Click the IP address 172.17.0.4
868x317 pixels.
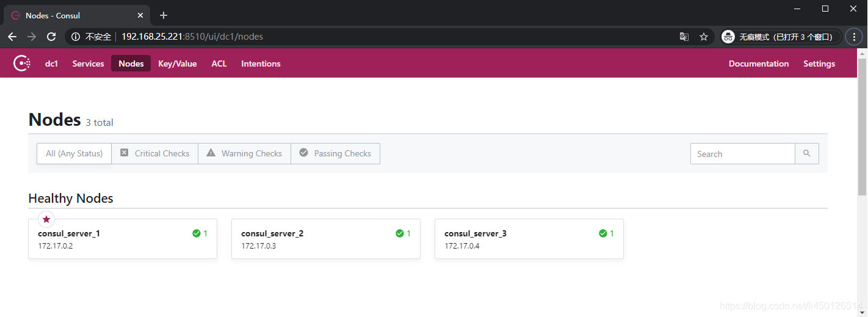click(x=462, y=246)
